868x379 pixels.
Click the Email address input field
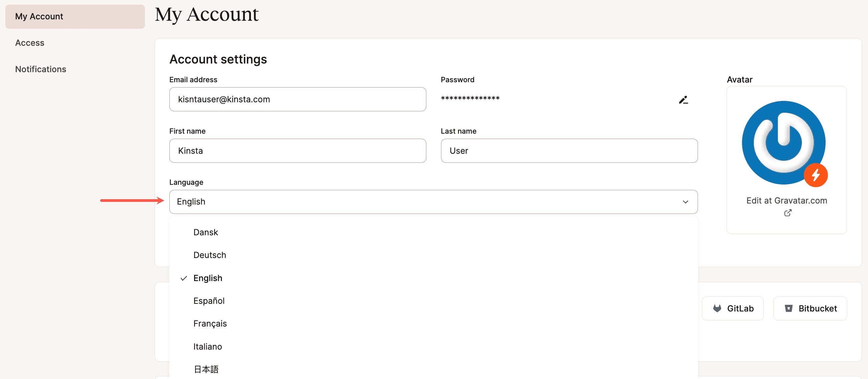point(298,99)
